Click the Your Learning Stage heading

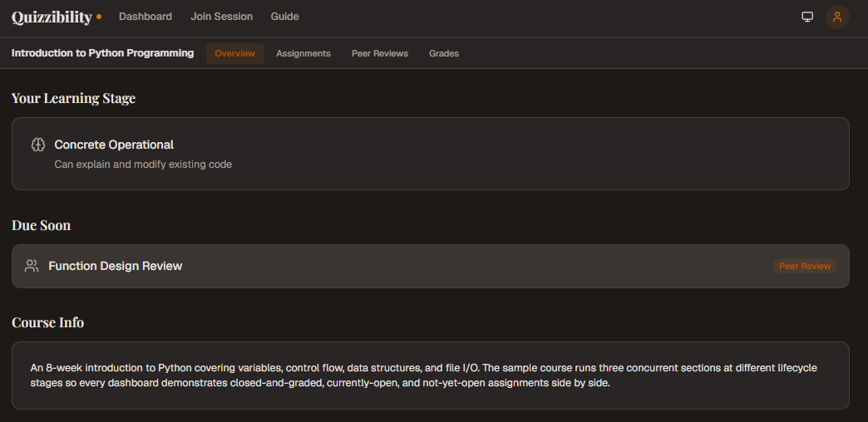coord(73,98)
